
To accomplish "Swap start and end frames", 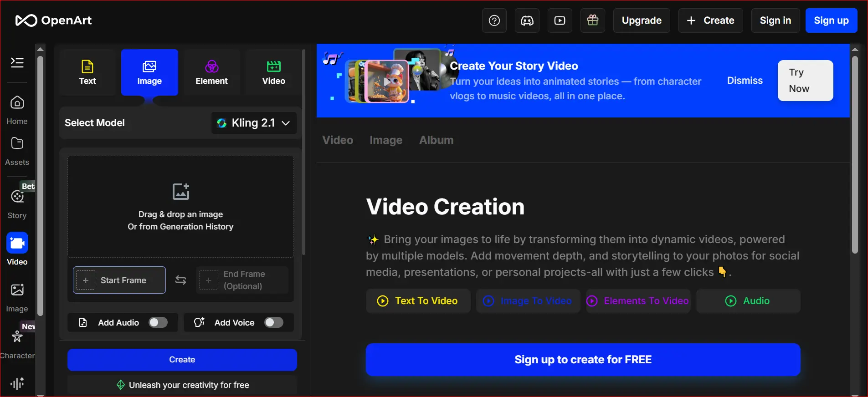I will point(181,280).
